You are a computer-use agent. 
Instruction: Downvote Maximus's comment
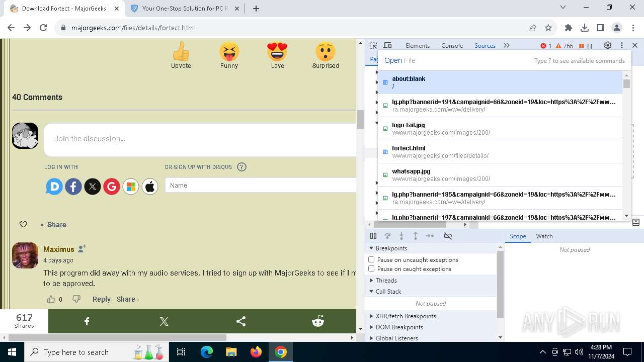pyautogui.click(x=76, y=299)
